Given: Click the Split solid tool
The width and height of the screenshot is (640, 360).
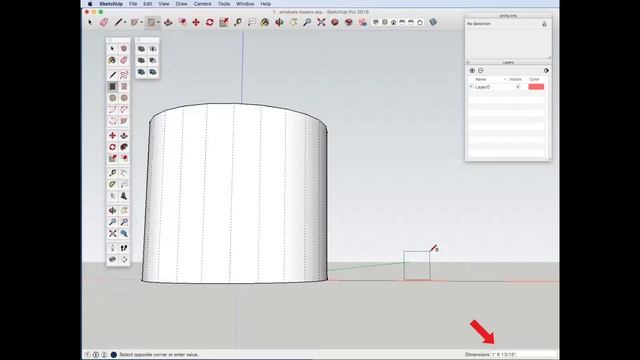Looking at the screenshot, I should [x=153, y=72].
